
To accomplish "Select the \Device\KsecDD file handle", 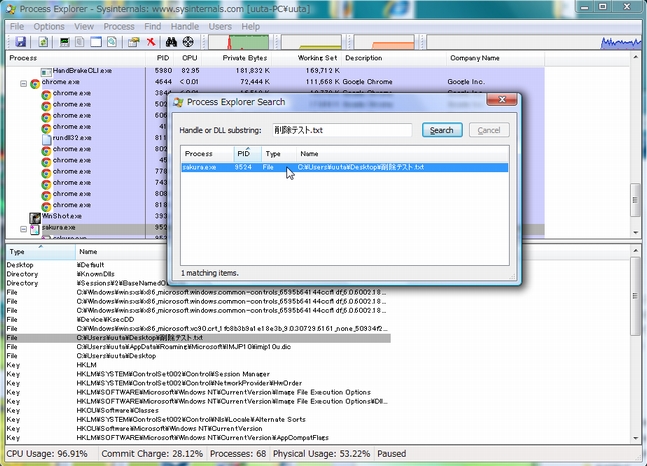I will point(198,320).
